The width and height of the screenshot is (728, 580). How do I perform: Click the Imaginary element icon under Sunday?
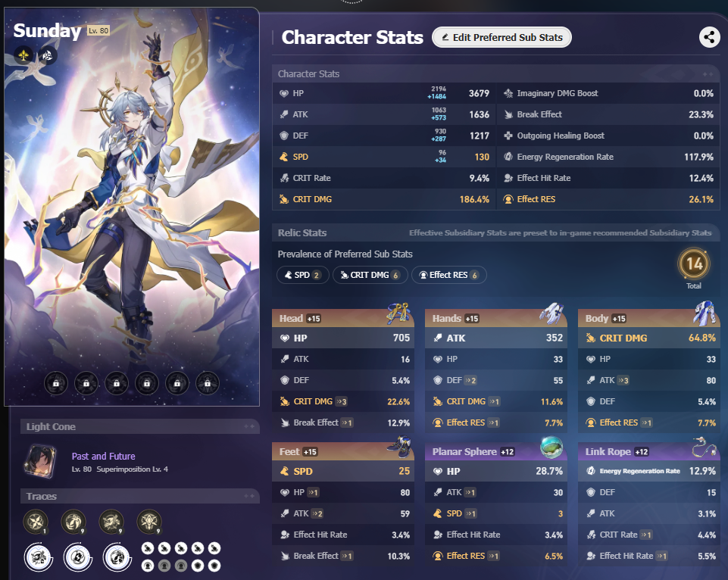coord(23,56)
